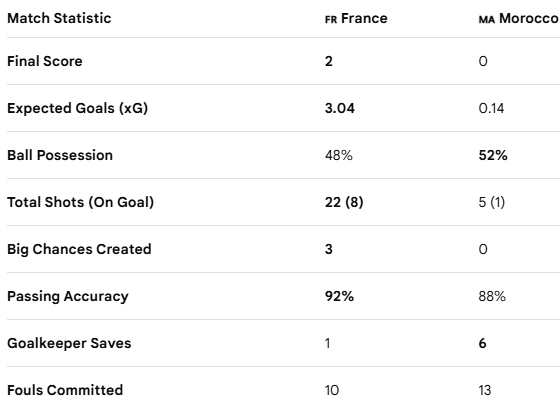Screen dimensions: 560x413
Task: Select the Final Score row label
Action: coord(45,61)
